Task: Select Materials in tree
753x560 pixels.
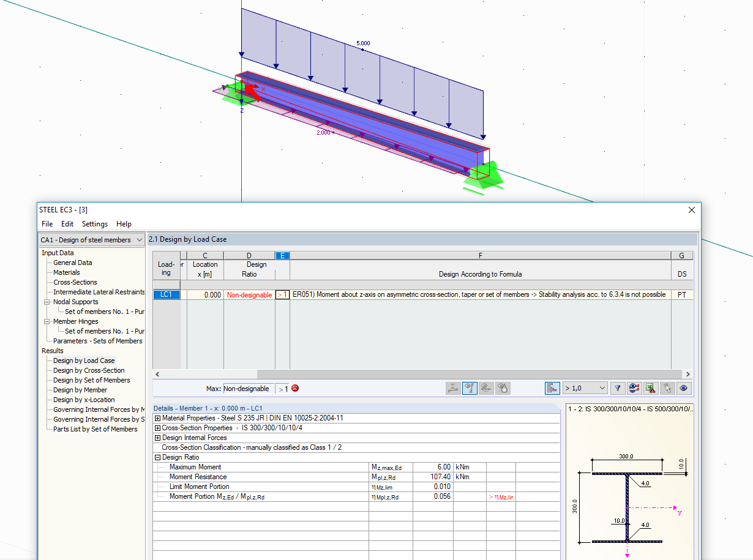Action: [67, 272]
